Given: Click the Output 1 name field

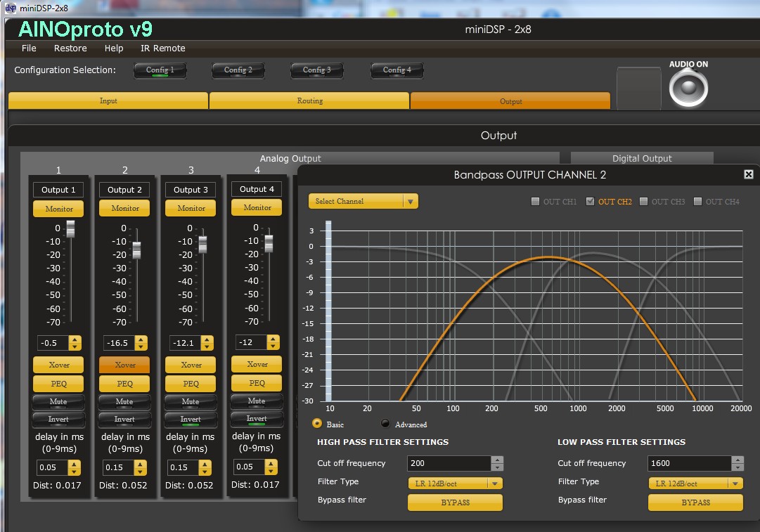Looking at the screenshot, I should click(58, 190).
